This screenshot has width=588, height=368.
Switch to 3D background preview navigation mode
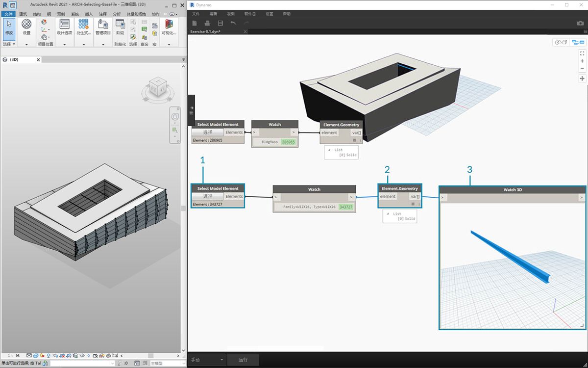[x=560, y=42]
